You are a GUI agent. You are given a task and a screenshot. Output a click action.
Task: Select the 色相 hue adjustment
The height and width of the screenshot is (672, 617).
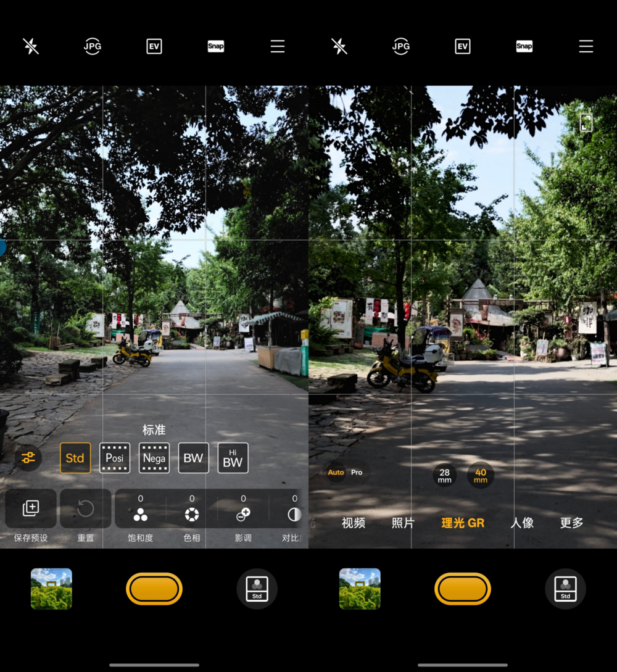tap(192, 514)
